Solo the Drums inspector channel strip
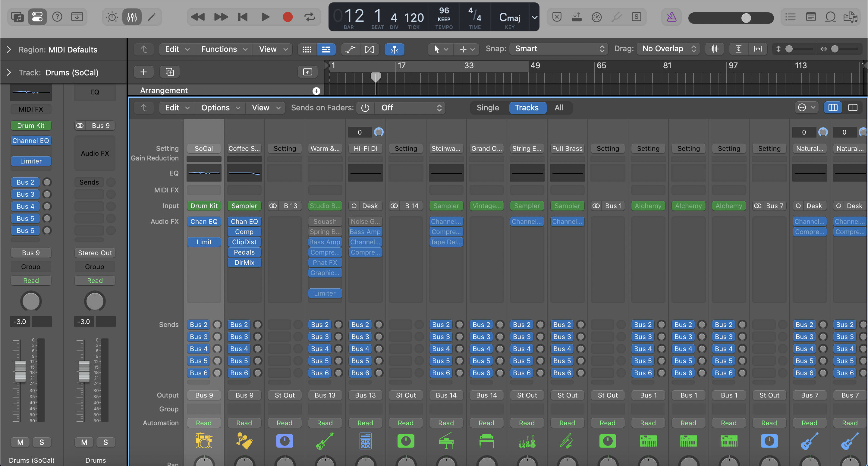868x466 pixels. tap(105, 442)
